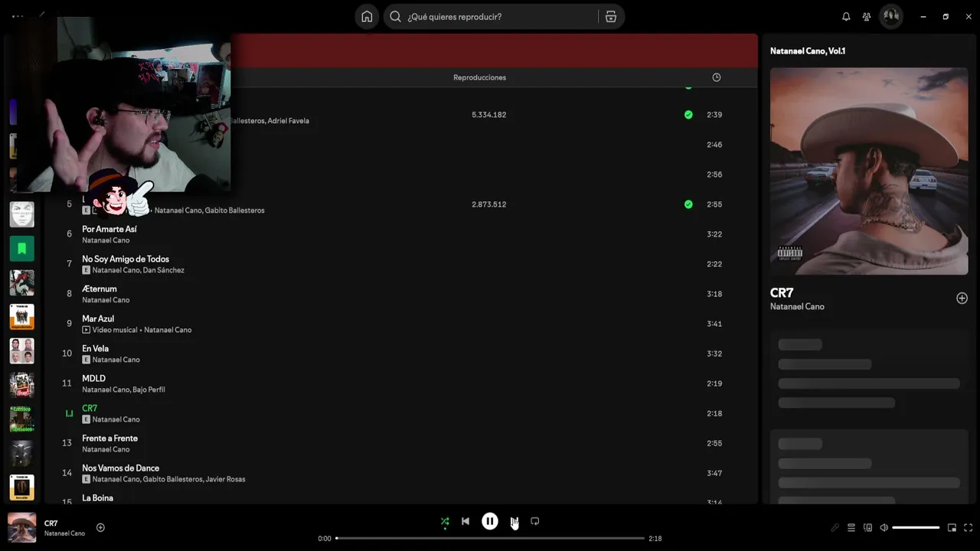
Task: Adjust the volume slider
Action: [x=916, y=527]
